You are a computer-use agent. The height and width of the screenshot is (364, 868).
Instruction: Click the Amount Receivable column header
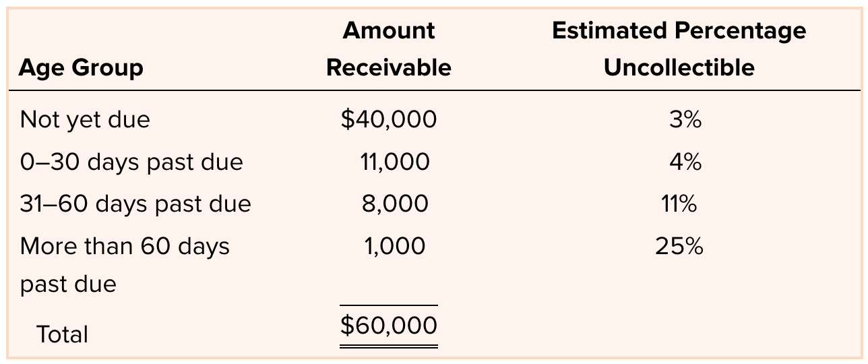(x=389, y=49)
